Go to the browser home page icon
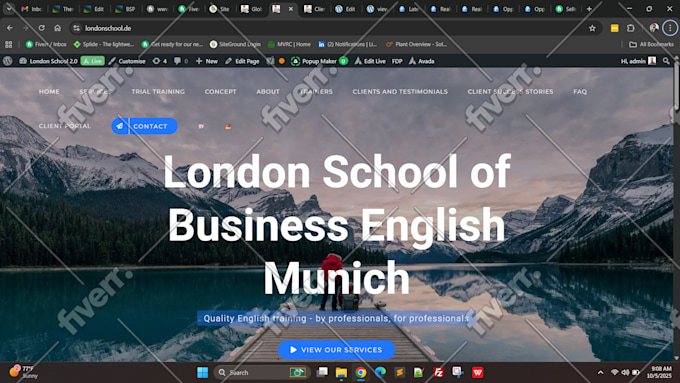 click(57, 28)
